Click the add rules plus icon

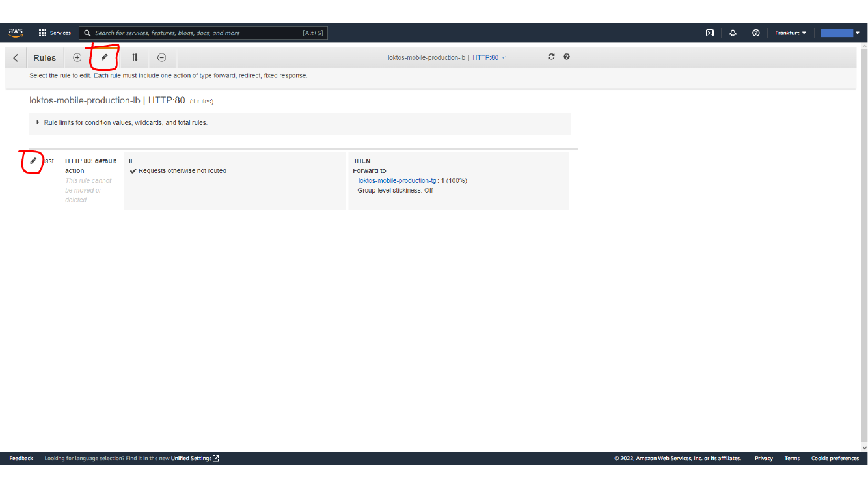pos(77,57)
